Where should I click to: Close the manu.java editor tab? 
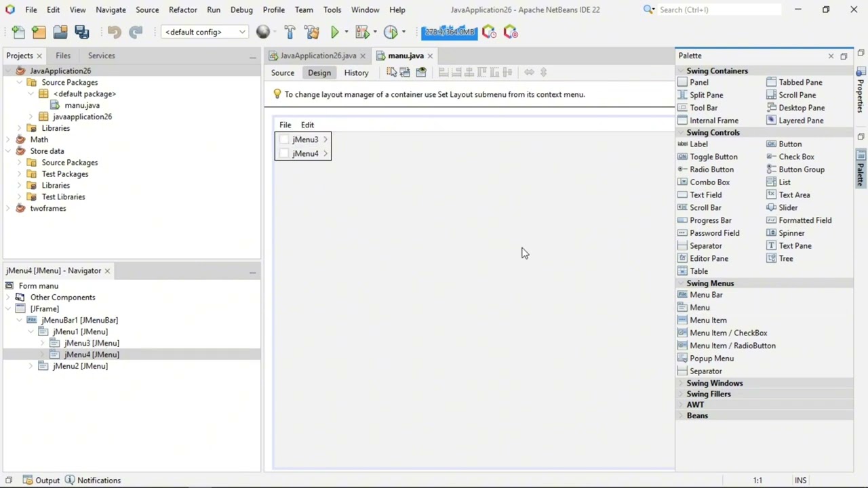(x=430, y=56)
